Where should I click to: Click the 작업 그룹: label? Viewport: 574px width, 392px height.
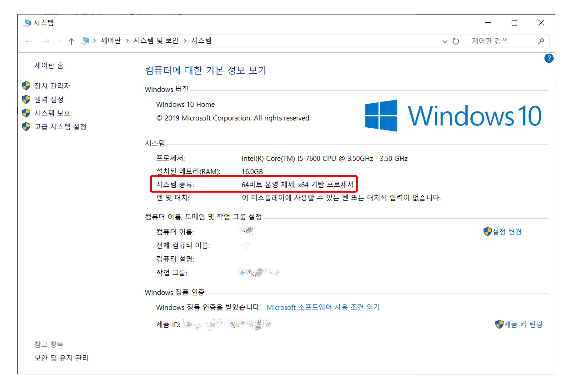pos(172,273)
